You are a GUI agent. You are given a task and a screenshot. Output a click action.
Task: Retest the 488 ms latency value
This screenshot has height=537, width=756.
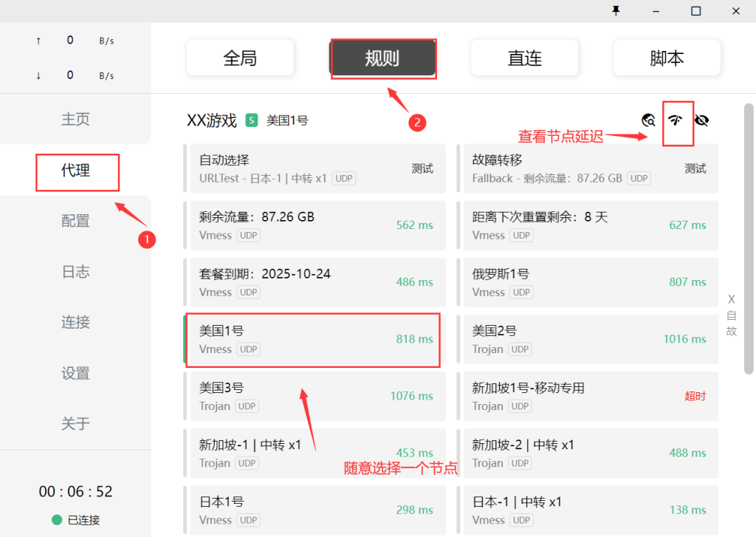pos(687,453)
